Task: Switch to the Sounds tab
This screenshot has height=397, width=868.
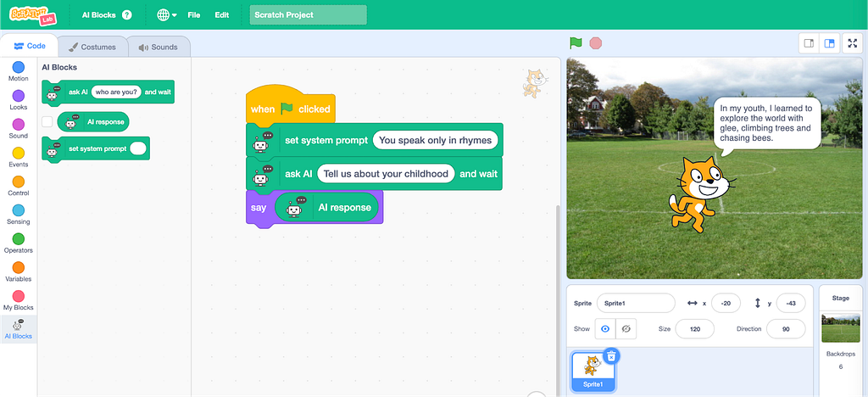Action: tap(159, 47)
